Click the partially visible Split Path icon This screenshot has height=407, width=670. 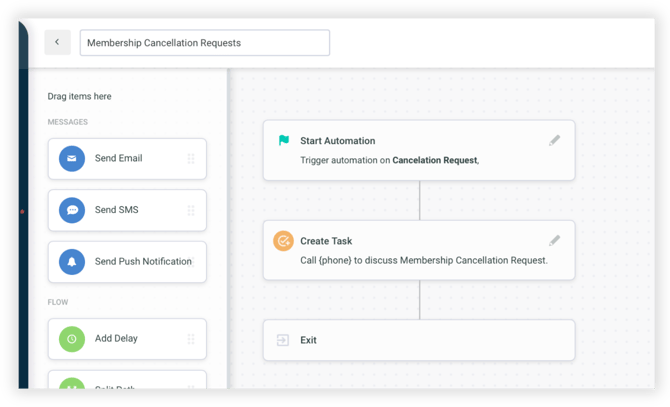72,384
